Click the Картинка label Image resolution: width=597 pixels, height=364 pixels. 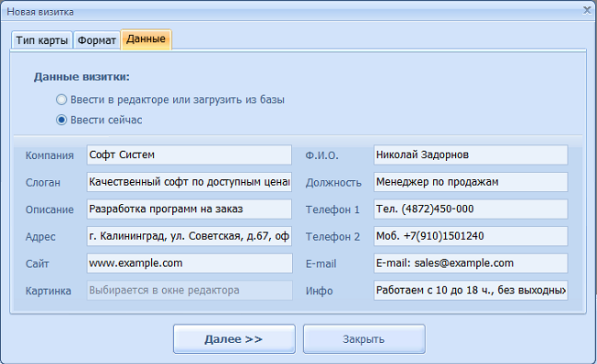pos(48,291)
